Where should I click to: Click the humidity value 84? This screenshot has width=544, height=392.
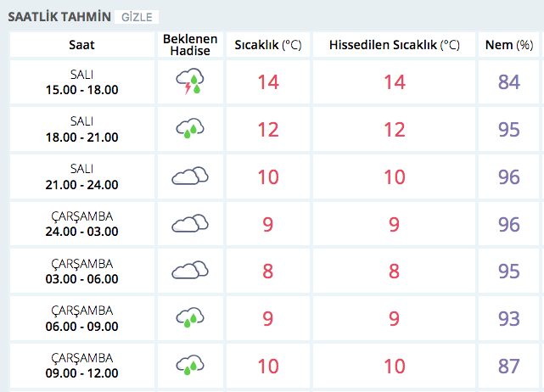509,83
